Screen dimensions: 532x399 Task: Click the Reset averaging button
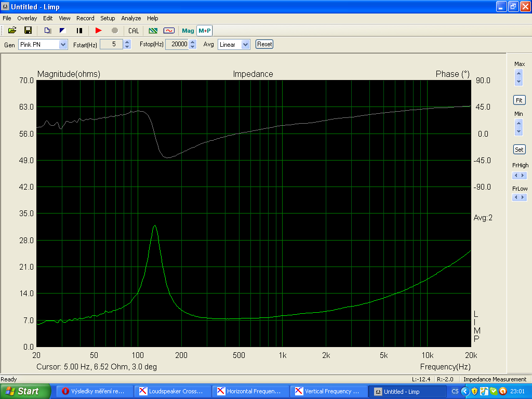click(264, 44)
